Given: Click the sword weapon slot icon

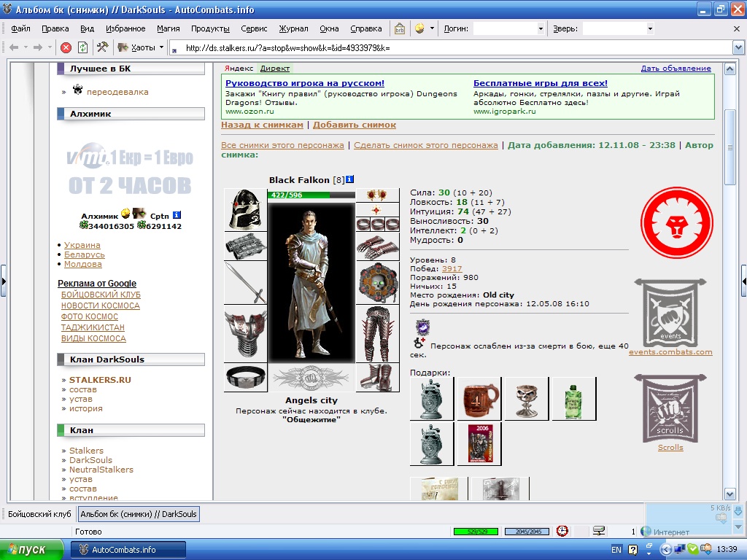Looking at the screenshot, I should [x=245, y=282].
